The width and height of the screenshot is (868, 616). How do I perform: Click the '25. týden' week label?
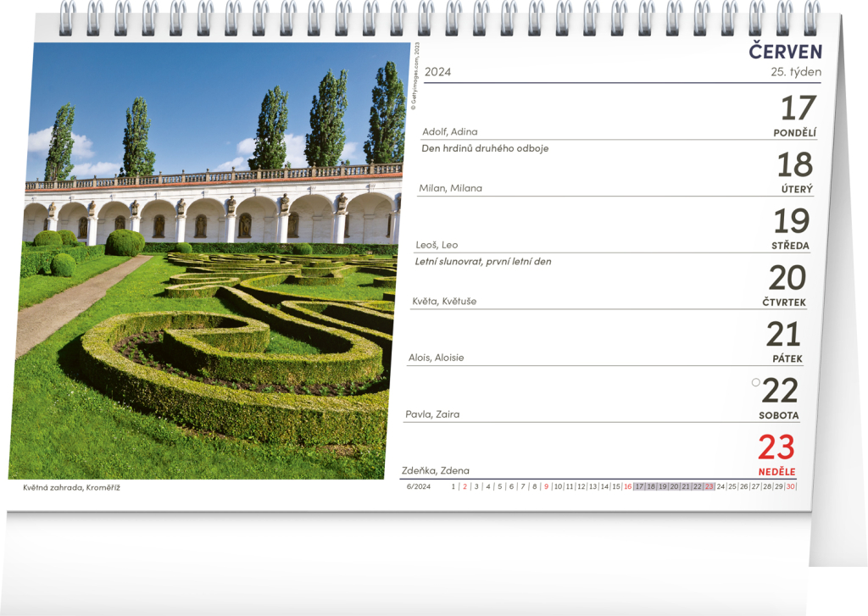coord(795,72)
